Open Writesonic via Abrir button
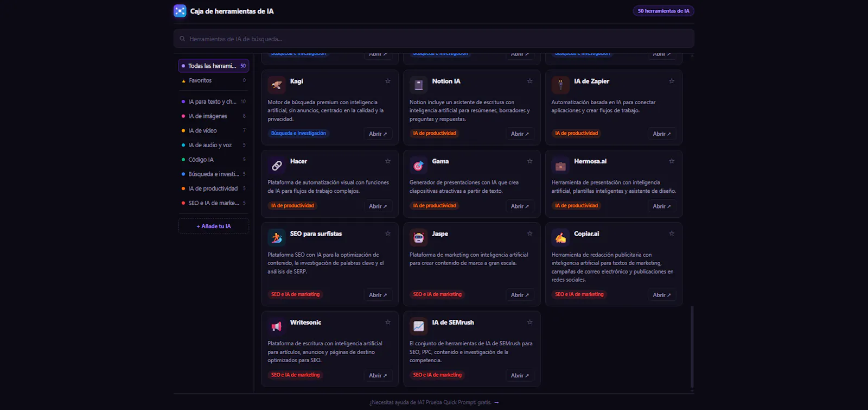868x410 pixels. point(378,375)
